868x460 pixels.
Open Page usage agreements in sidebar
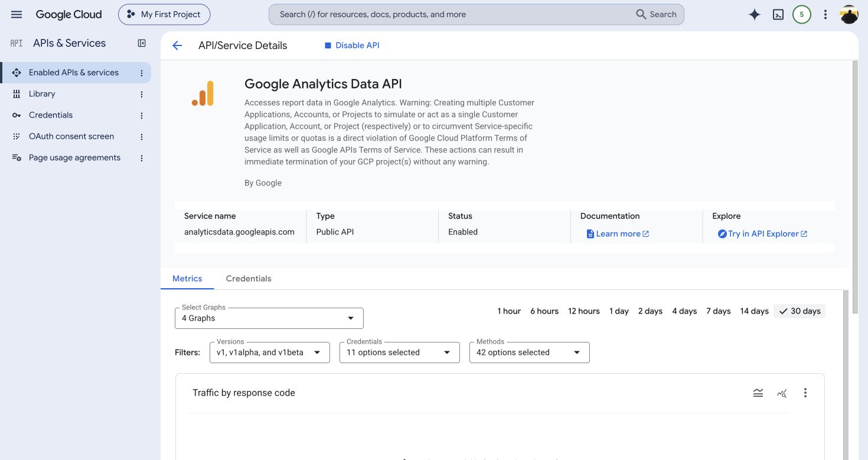click(74, 158)
